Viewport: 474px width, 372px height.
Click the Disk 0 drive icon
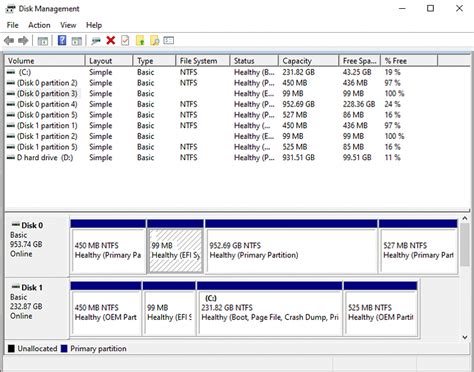pyautogui.click(x=16, y=225)
